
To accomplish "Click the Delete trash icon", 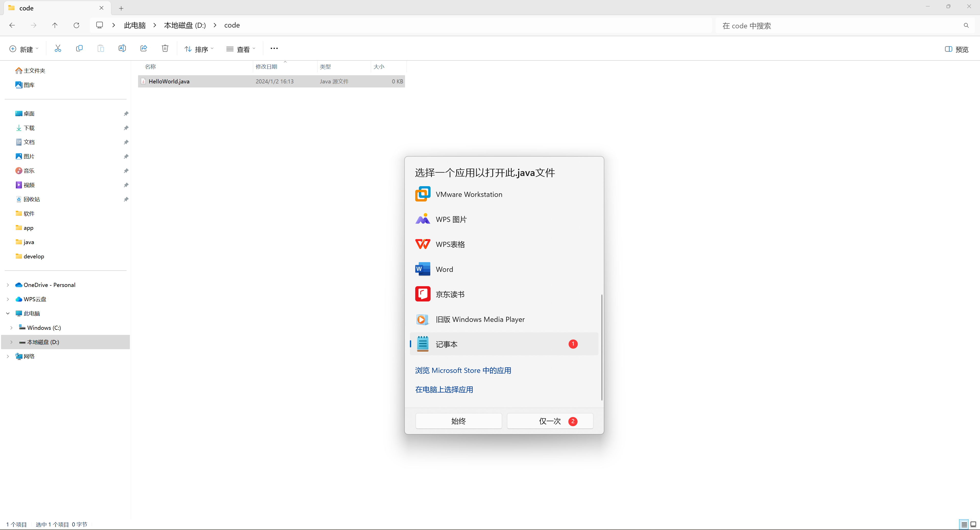I will 165,48.
